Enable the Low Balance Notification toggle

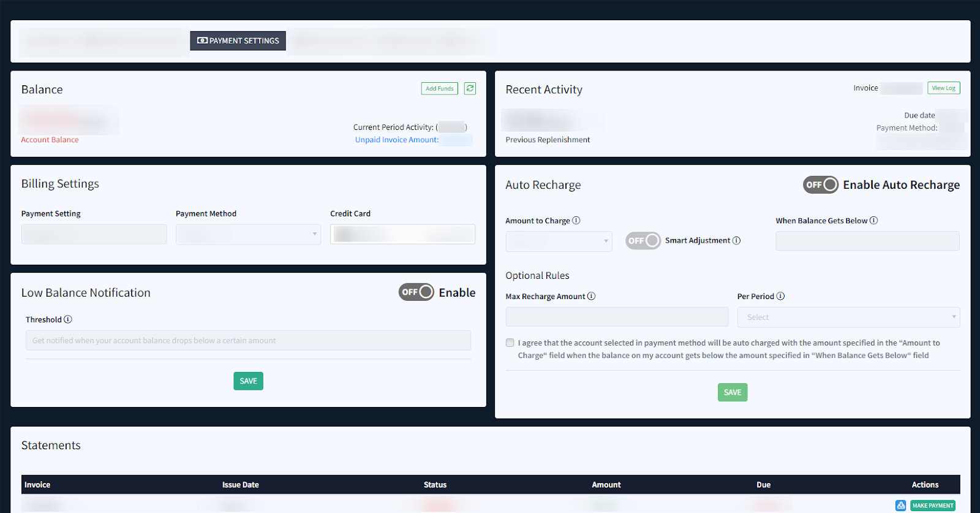(417, 292)
